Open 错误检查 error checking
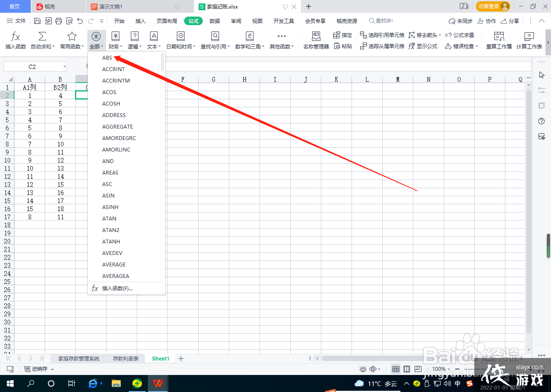Viewport: 551px width, 392px height. pos(462,46)
